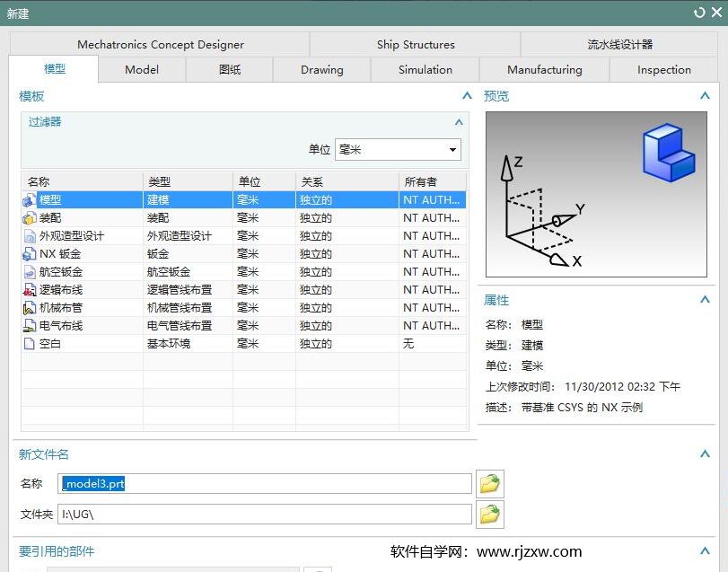This screenshot has height=572, width=728.
Task: Select the 外观造型设计 template name
Action: tap(72, 236)
